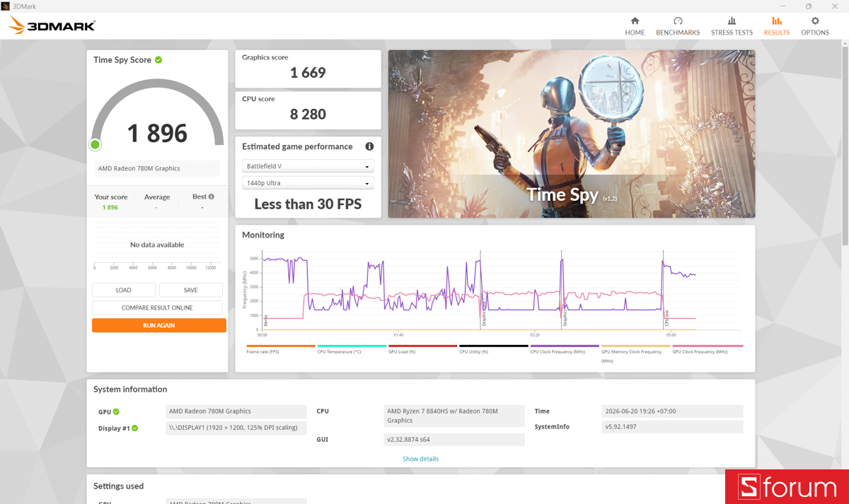Click the Graphics score value 1 669
The width and height of the screenshot is (849, 504).
click(308, 73)
